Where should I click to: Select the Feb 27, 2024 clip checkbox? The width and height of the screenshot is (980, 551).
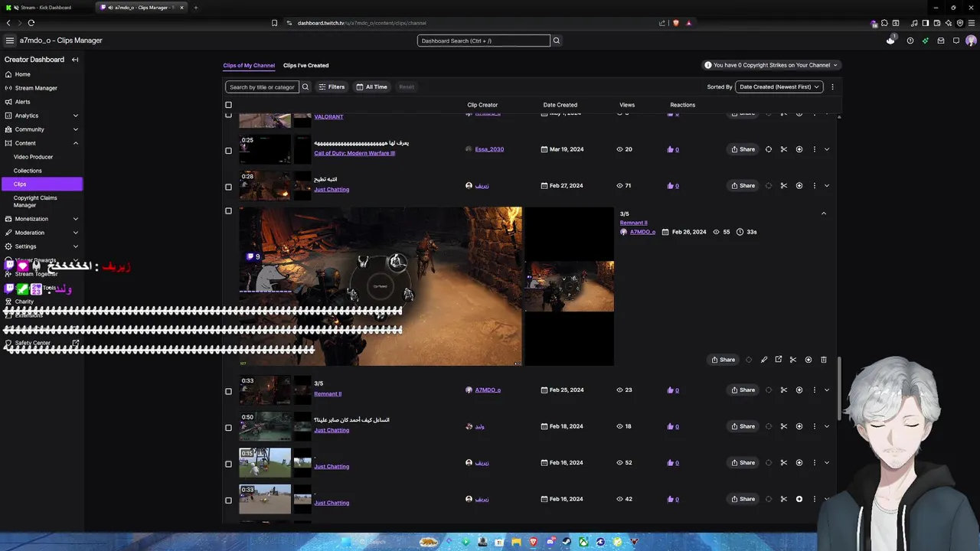click(228, 187)
